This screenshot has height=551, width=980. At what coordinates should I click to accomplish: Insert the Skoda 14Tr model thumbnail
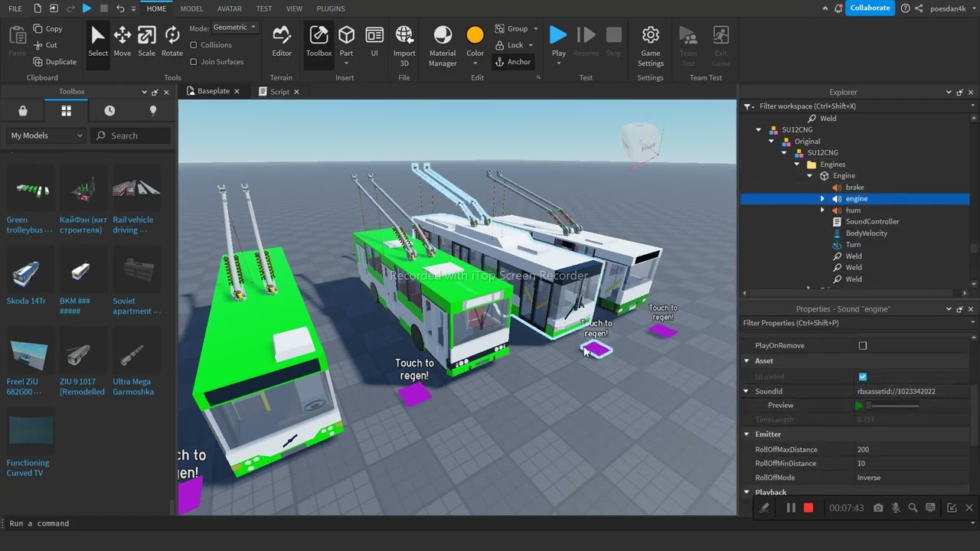click(30, 270)
